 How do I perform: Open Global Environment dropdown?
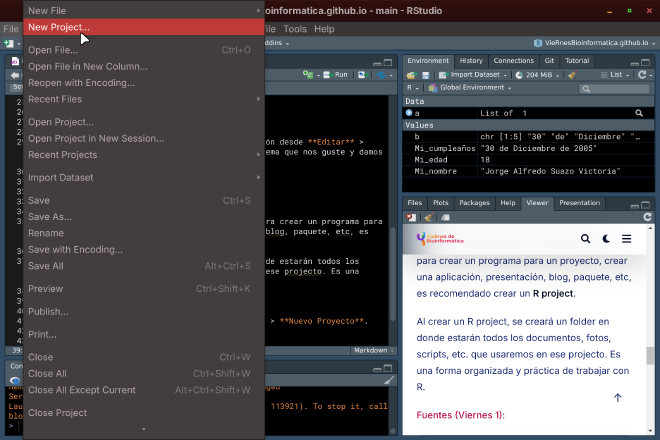tap(470, 88)
